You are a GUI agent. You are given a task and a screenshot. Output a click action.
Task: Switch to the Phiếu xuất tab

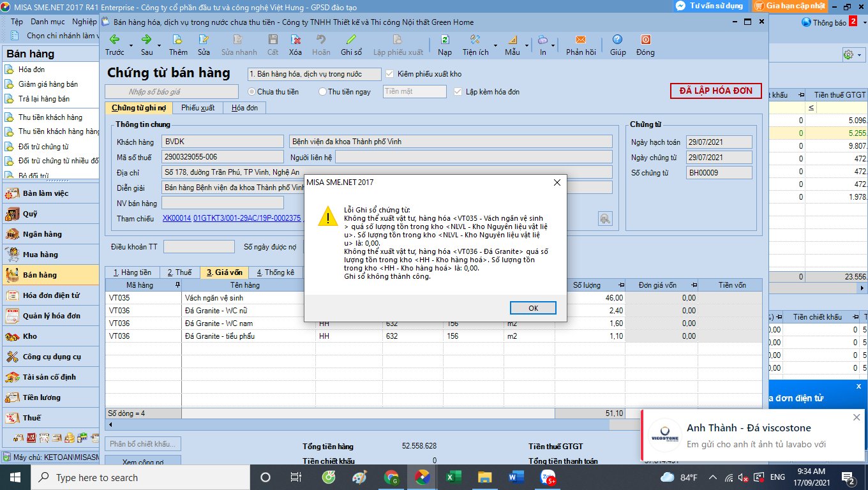[x=198, y=108]
